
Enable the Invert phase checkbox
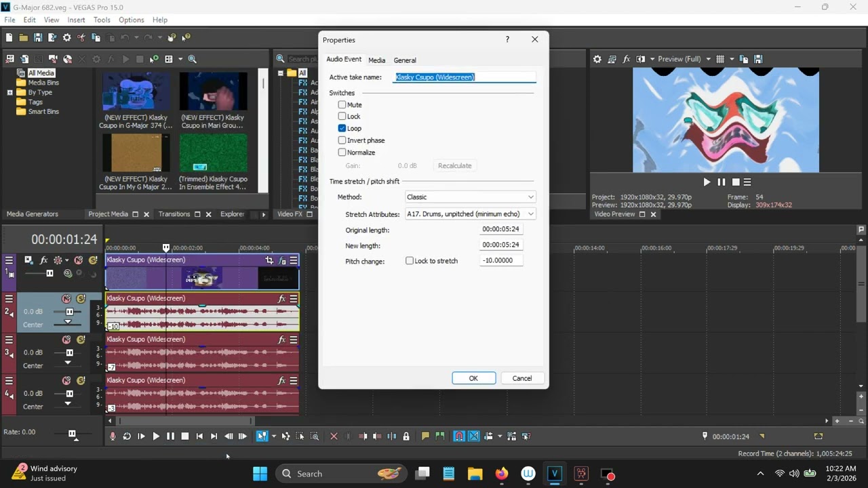coord(342,140)
